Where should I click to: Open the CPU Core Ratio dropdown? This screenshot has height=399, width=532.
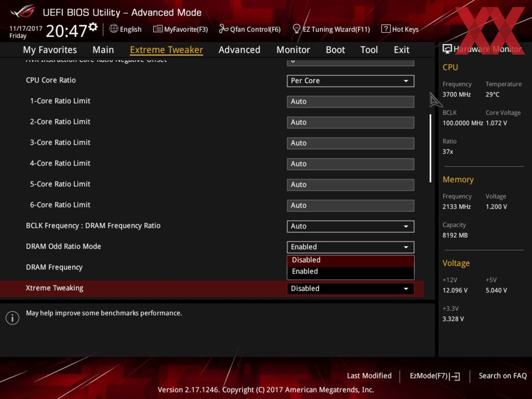pos(350,81)
